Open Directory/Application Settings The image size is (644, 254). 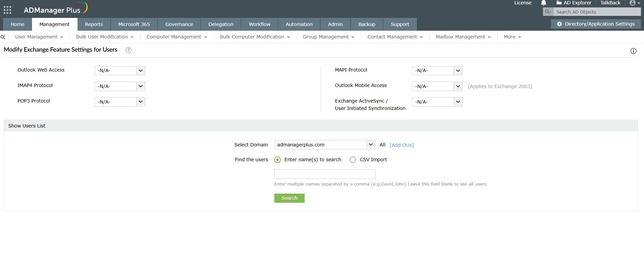[x=596, y=24]
